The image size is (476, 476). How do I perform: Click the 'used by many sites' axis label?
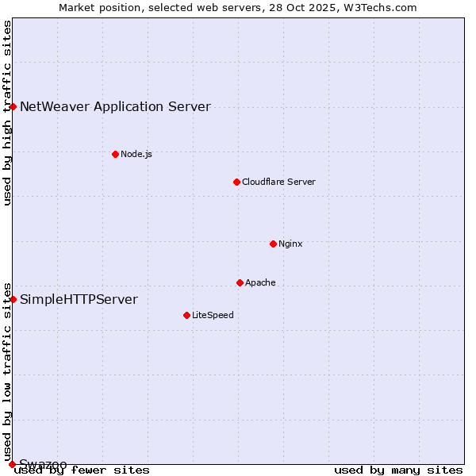(x=398, y=470)
